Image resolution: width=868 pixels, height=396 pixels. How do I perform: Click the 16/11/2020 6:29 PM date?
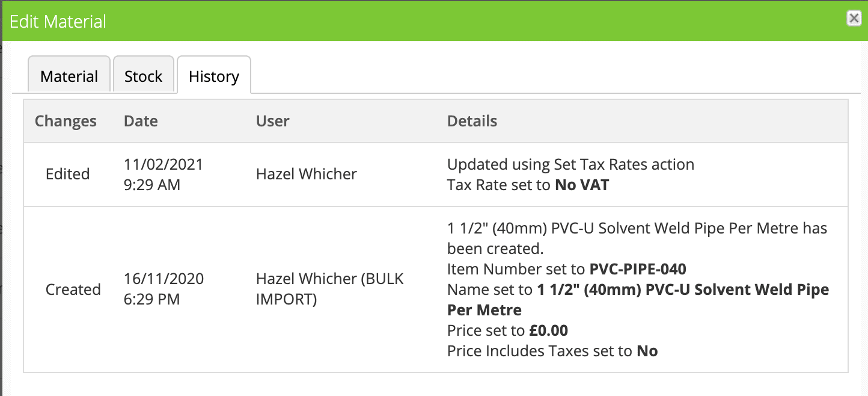[164, 289]
